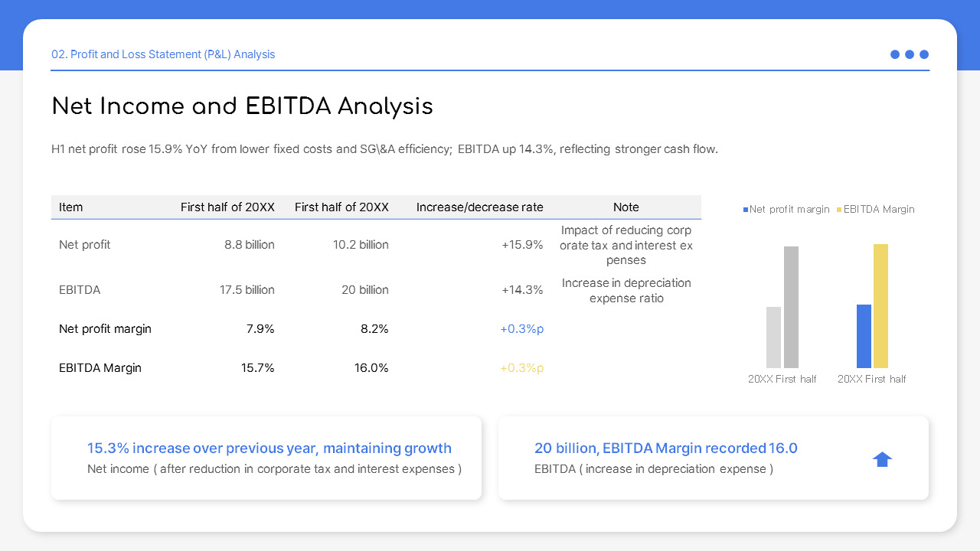Select the blue Net profit margin legend marker
The image size is (980, 551).
pyautogui.click(x=745, y=209)
